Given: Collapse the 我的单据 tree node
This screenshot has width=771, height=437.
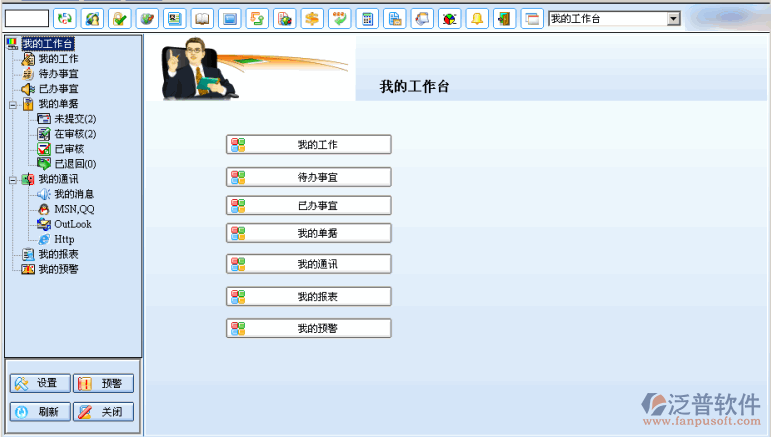Looking at the screenshot, I should tap(13, 105).
